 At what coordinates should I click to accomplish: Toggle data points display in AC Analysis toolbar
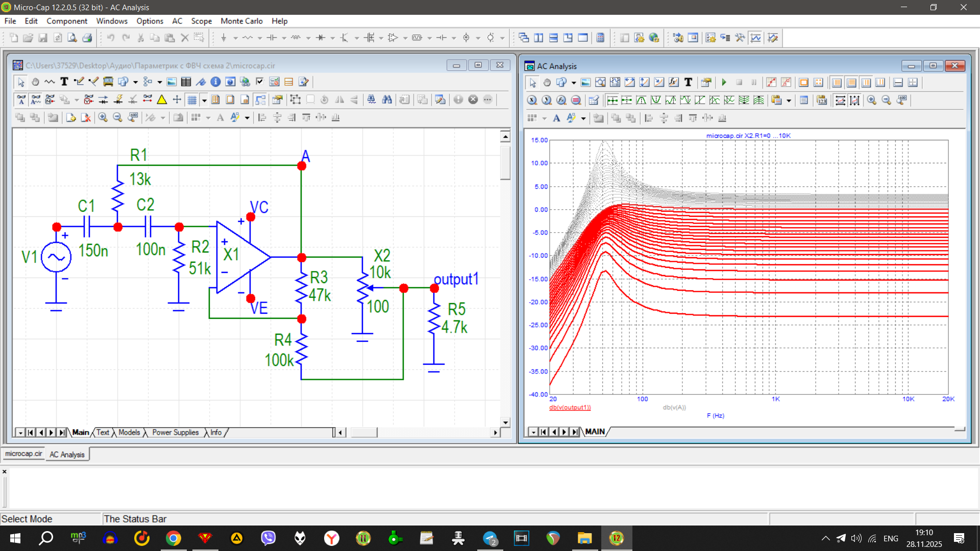pyautogui.click(x=771, y=83)
